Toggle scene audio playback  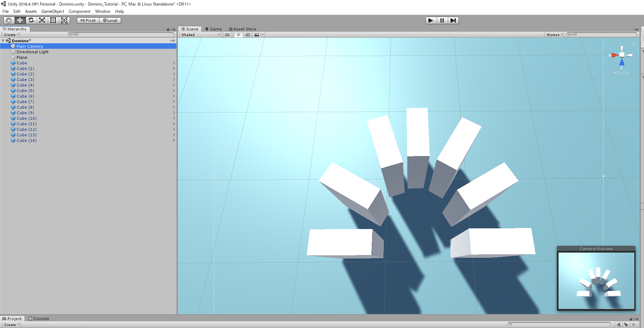tap(247, 35)
